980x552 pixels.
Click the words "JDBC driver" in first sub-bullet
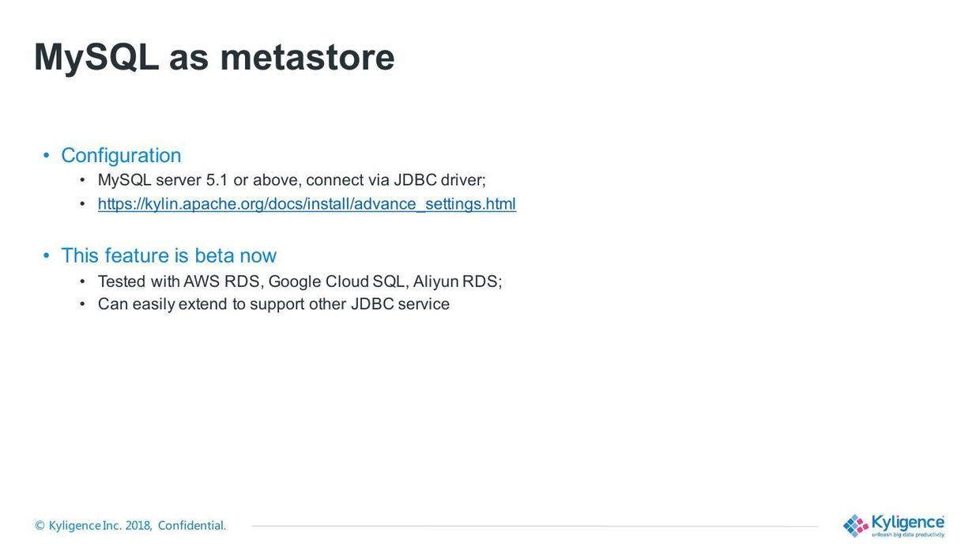(439, 180)
